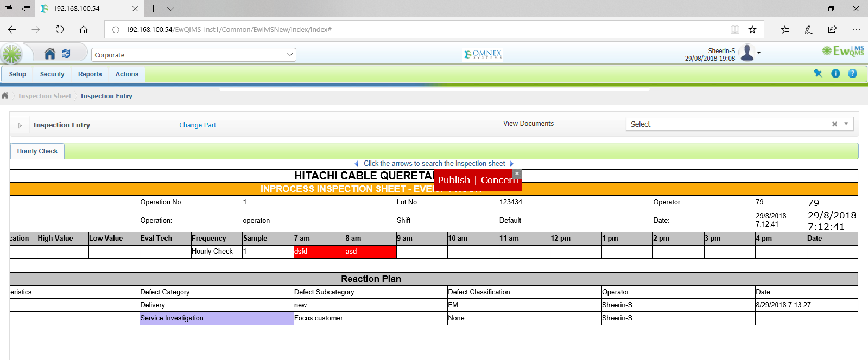The image size is (868, 360).
Task: Click browser refresh button
Action: [x=60, y=29]
